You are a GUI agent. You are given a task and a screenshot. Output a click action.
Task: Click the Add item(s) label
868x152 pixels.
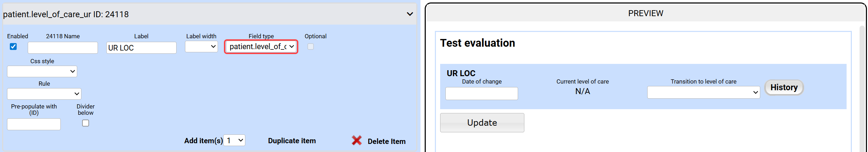coord(203,141)
